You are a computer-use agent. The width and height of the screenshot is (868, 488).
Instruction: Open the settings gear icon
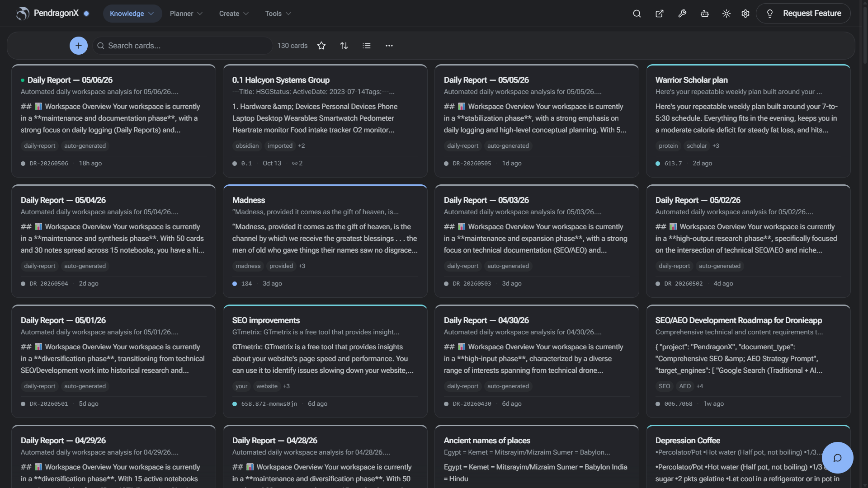[x=745, y=14]
